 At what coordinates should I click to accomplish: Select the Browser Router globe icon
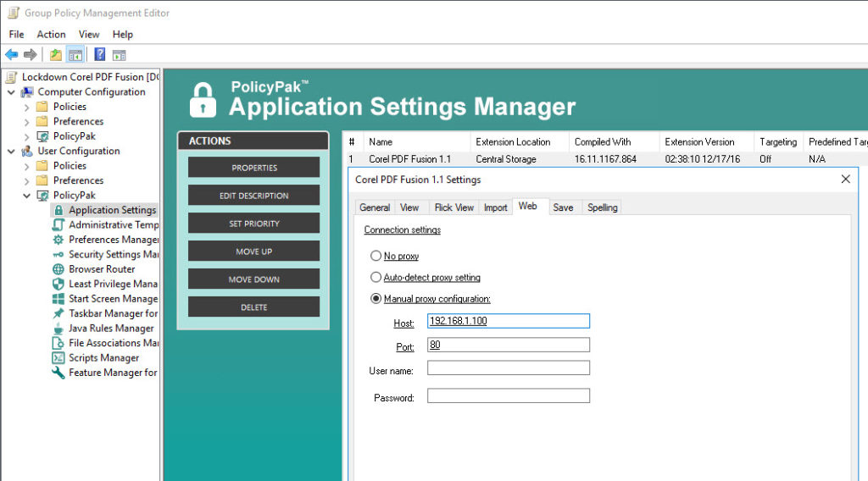[58, 269]
